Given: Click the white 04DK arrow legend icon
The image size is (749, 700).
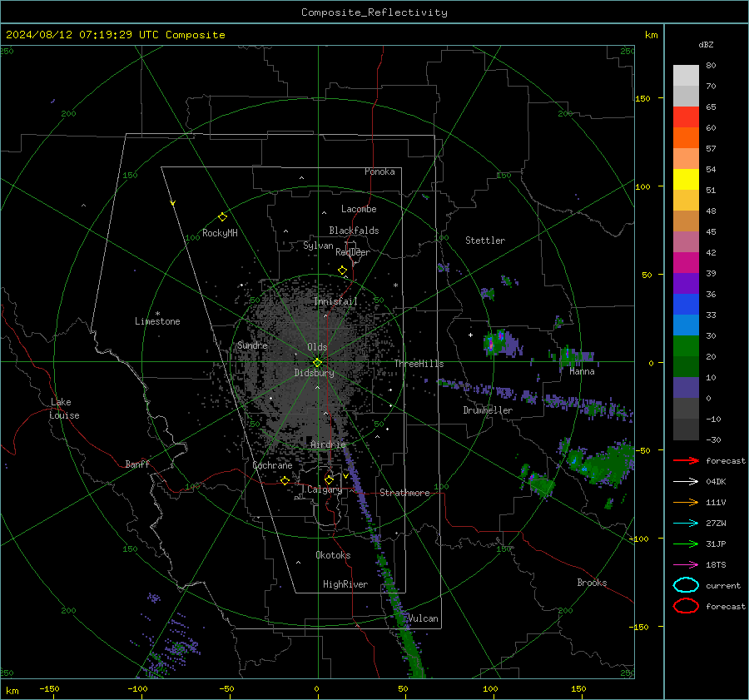Looking at the screenshot, I should pyautogui.click(x=686, y=482).
